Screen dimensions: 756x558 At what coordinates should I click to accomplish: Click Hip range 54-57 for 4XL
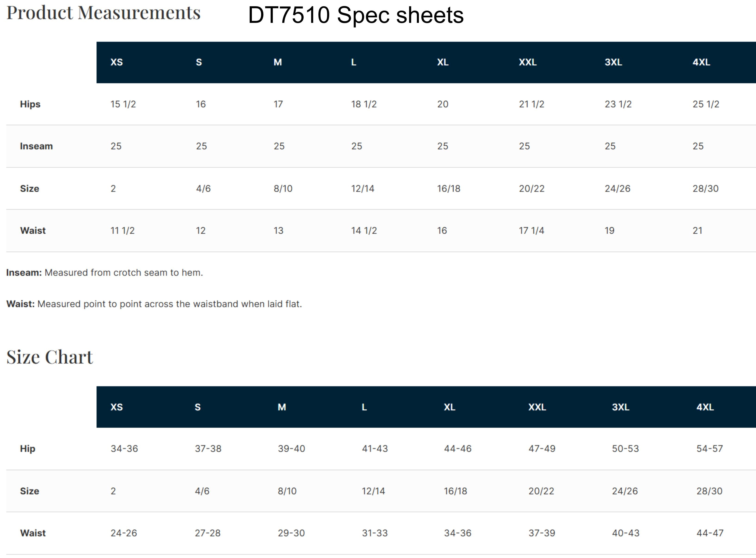pyautogui.click(x=709, y=448)
